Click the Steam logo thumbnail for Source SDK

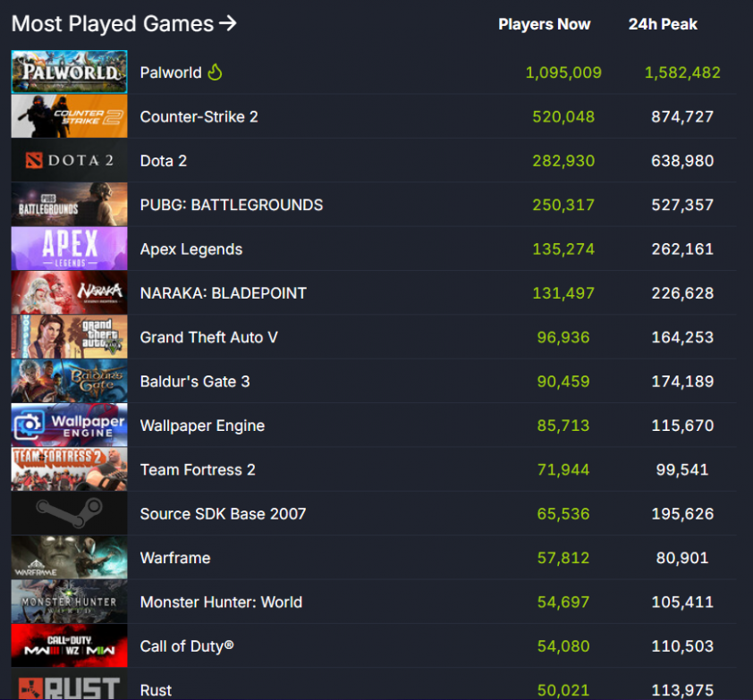click(69, 514)
